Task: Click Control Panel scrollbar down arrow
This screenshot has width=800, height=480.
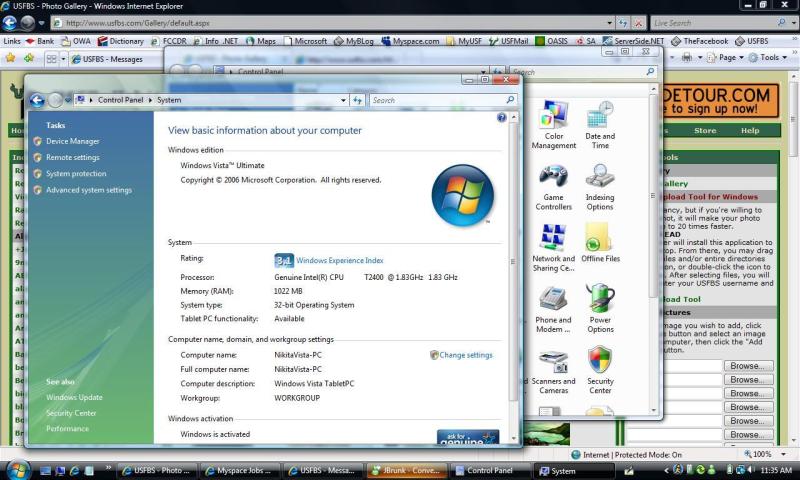Action: 654,410
